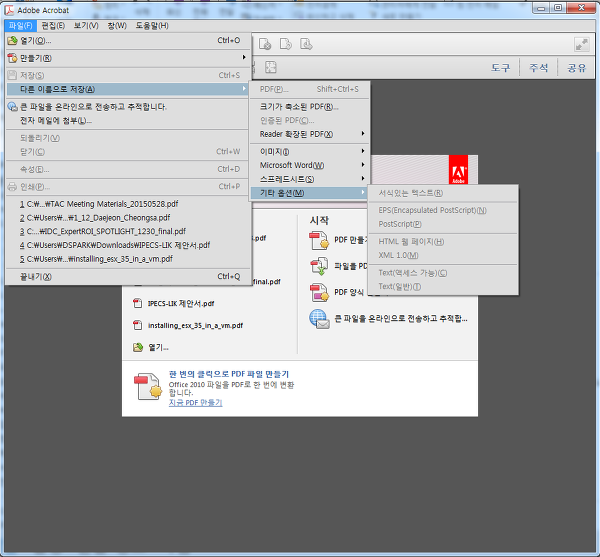Click the PDF 만들기 page icon

pyautogui.click(x=319, y=240)
